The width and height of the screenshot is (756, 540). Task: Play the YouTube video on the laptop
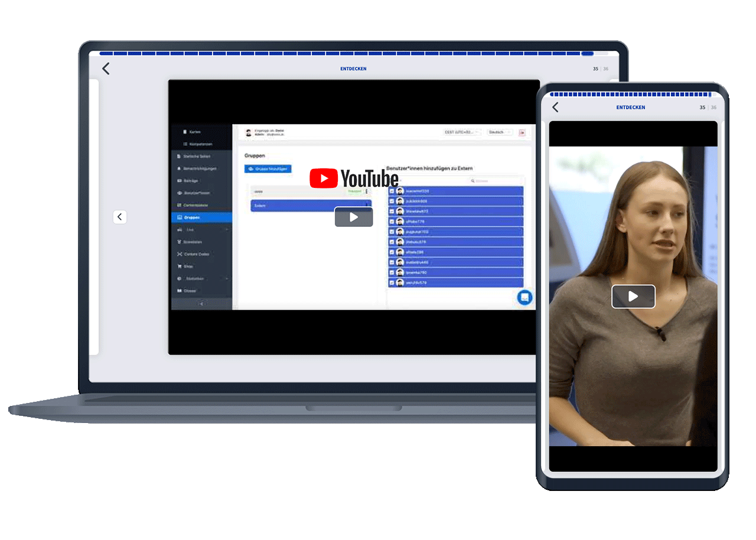coord(354,217)
